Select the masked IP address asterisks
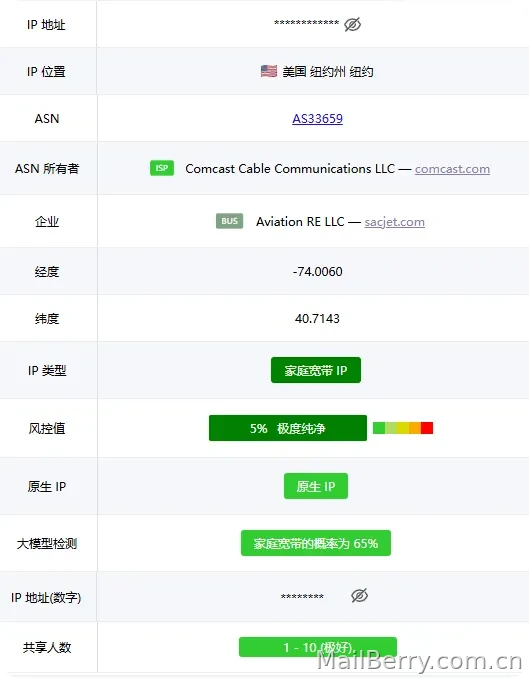Viewport: 529px width, 678px height. [306, 23]
